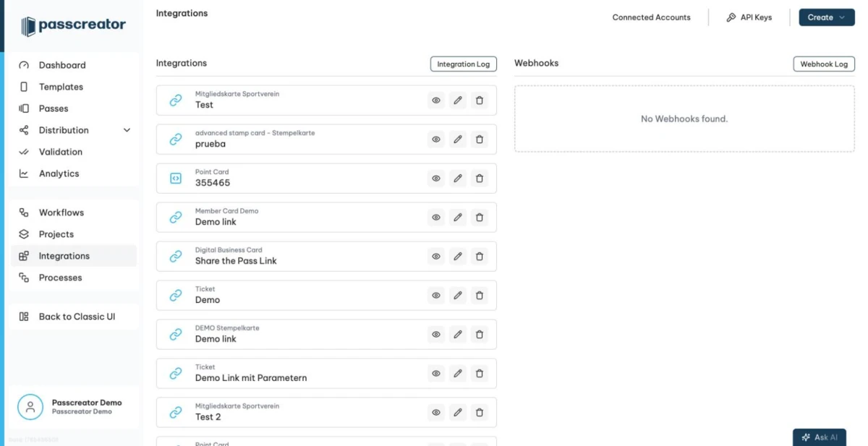Click the 'No Webhooks found.' message

point(684,119)
